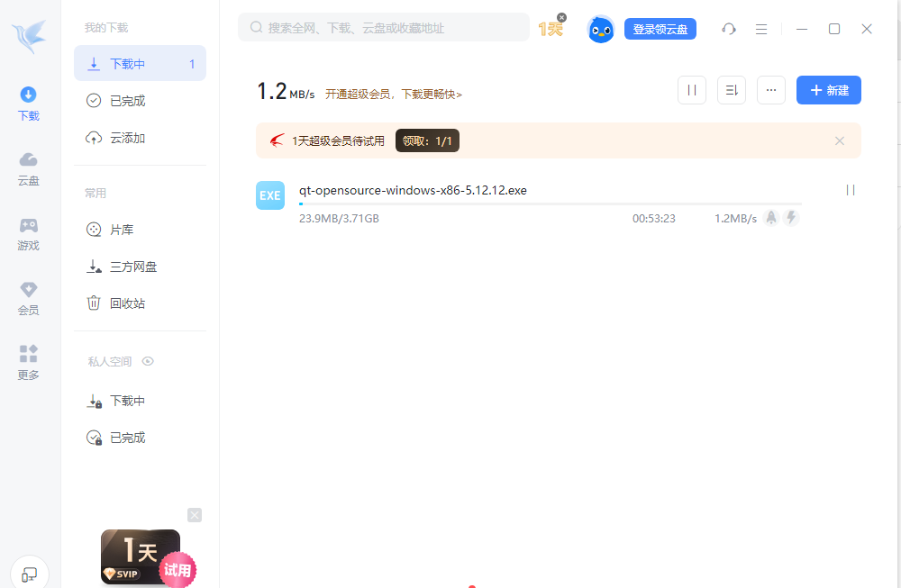The image size is (901, 588).
Task: Click the blue bird avatar
Action: tap(600, 30)
